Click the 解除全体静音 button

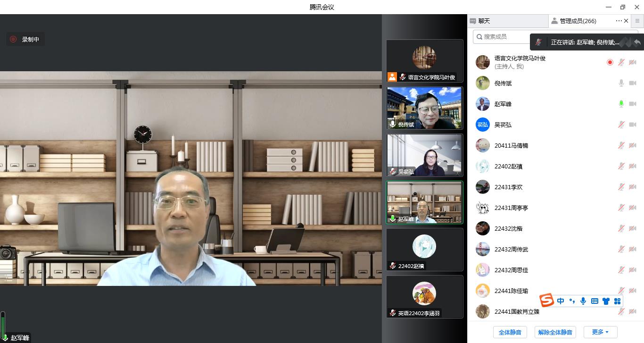click(x=555, y=332)
